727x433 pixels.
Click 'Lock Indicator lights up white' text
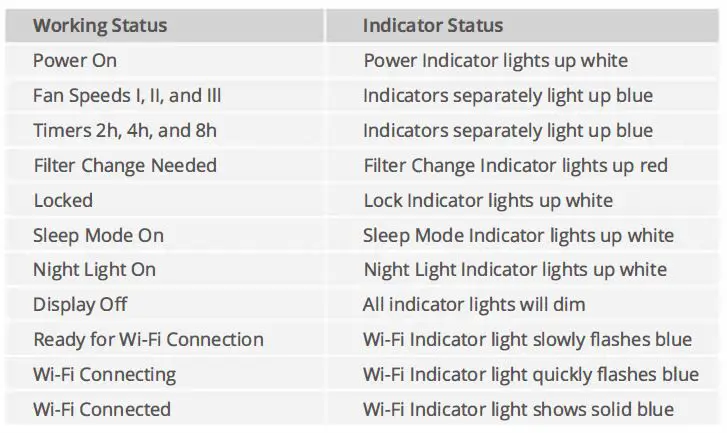coord(488,200)
